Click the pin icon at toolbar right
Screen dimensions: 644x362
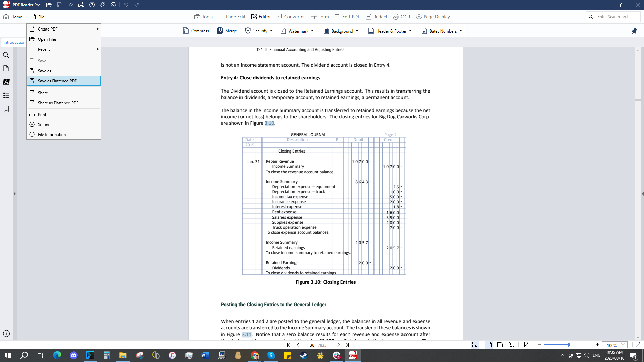(634, 31)
